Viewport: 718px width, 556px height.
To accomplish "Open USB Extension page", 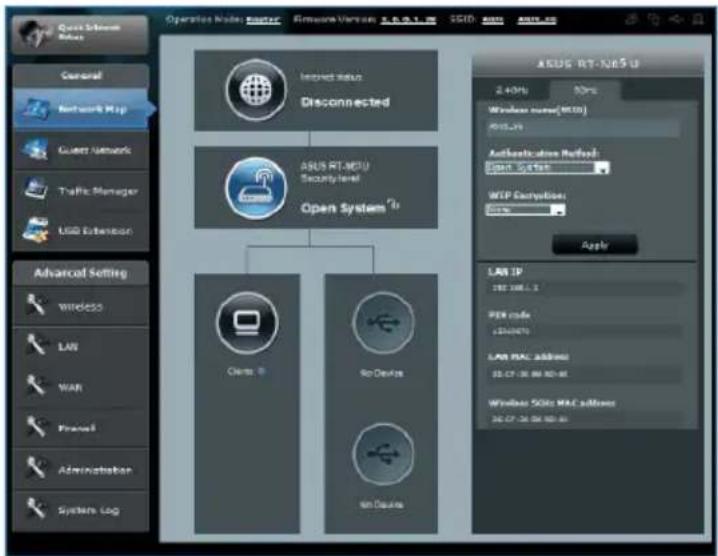I will [x=82, y=230].
